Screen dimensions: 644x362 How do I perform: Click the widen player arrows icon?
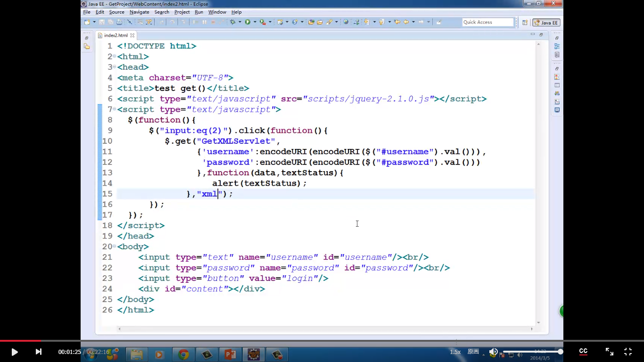point(610,352)
